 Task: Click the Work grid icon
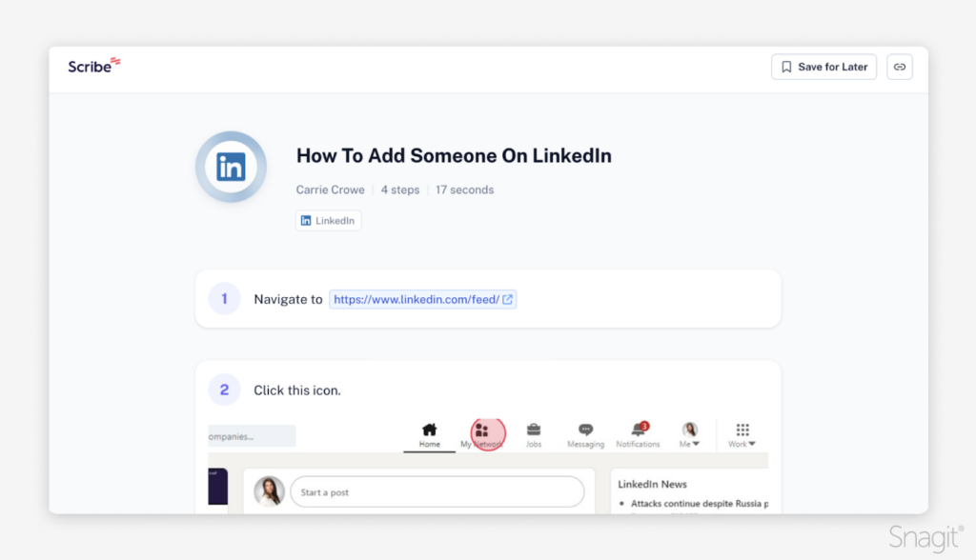(742, 428)
